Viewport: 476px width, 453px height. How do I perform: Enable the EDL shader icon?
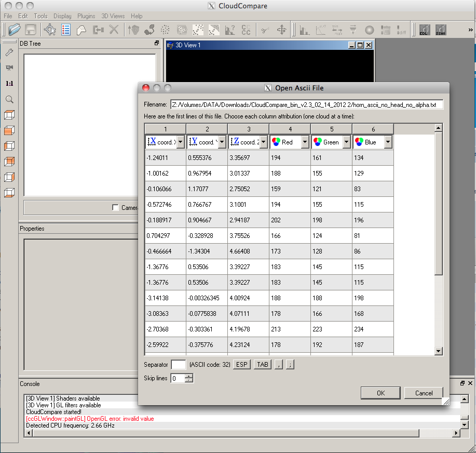click(424, 30)
